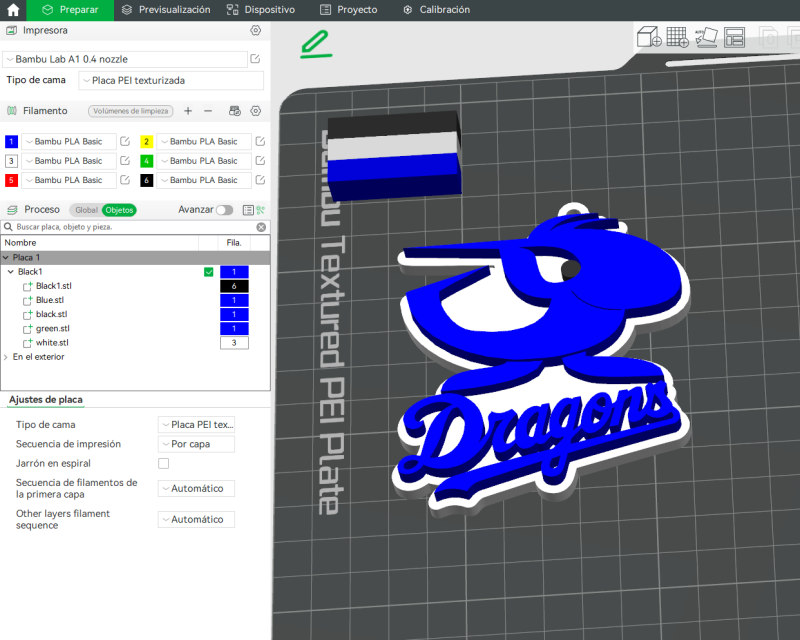Open Bambu Lab A1 0.4 nozzle dropdown
Image resolution: width=800 pixels, height=640 pixels.
pyautogui.click(x=125, y=59)
